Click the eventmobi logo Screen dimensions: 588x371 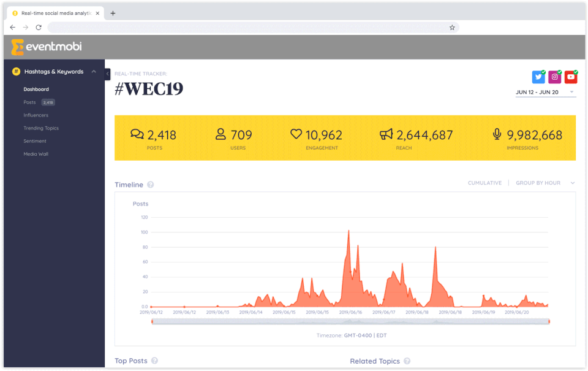47,47
